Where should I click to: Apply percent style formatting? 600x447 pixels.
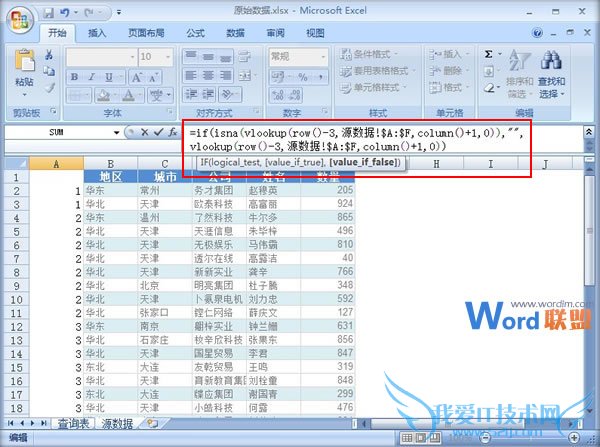(303, 77)
